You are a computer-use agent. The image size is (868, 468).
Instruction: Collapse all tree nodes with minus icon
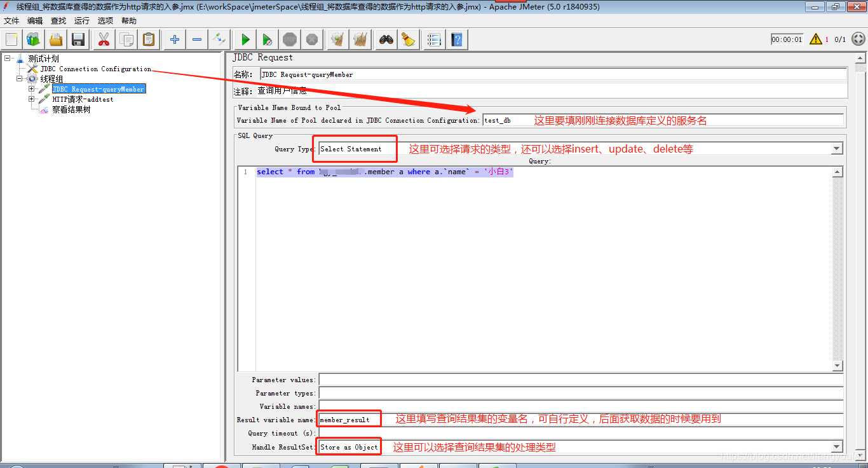(x=197, y=39)
